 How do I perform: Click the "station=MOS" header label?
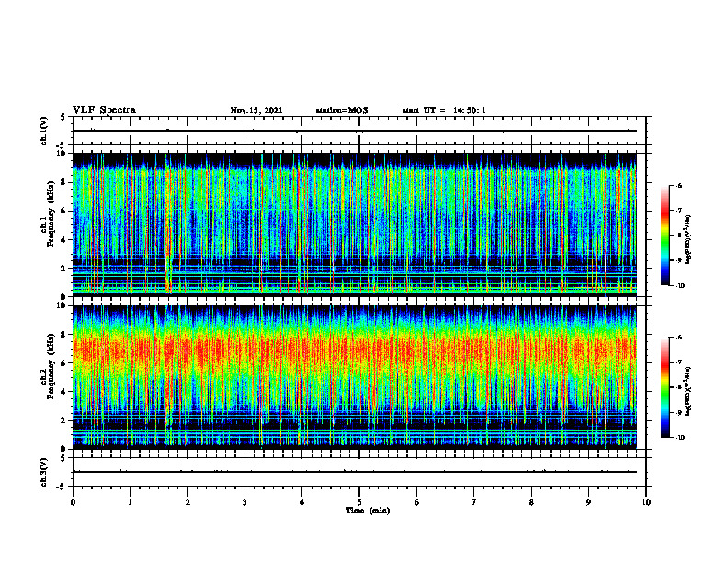click(342, 110)
